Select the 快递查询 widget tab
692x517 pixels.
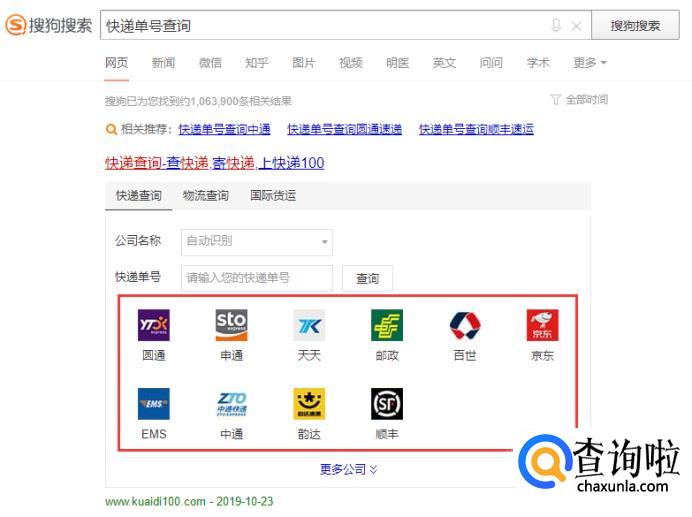pyautogui.click(x=139, y=196)
